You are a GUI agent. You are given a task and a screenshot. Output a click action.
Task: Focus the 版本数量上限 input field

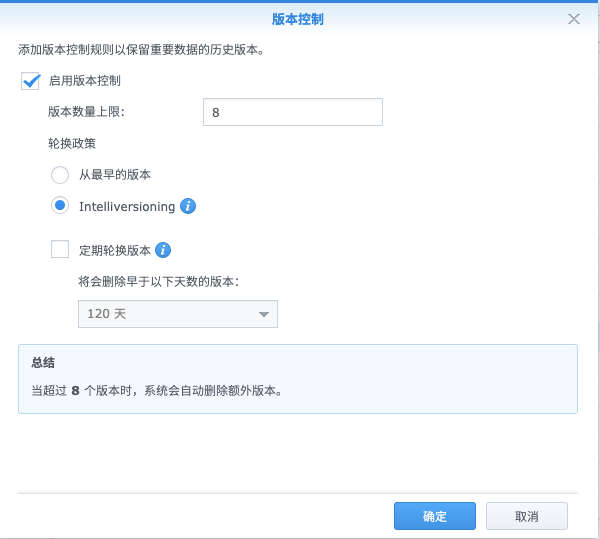point(292,112)
